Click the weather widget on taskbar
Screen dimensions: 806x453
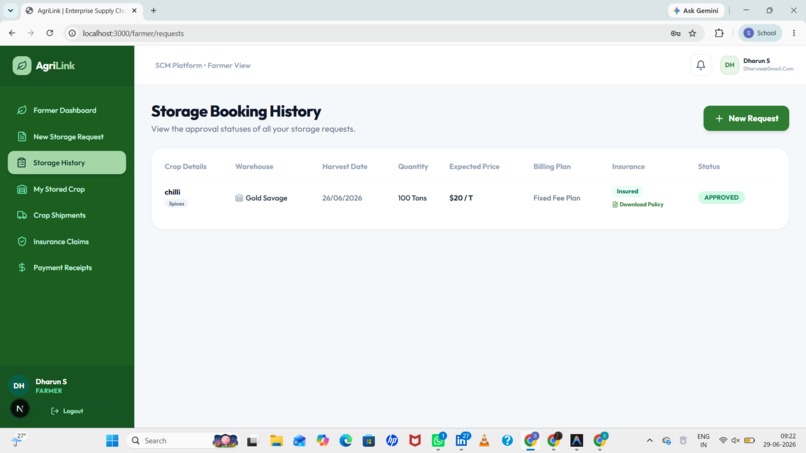pyautogui.click(x=19, y=440)
